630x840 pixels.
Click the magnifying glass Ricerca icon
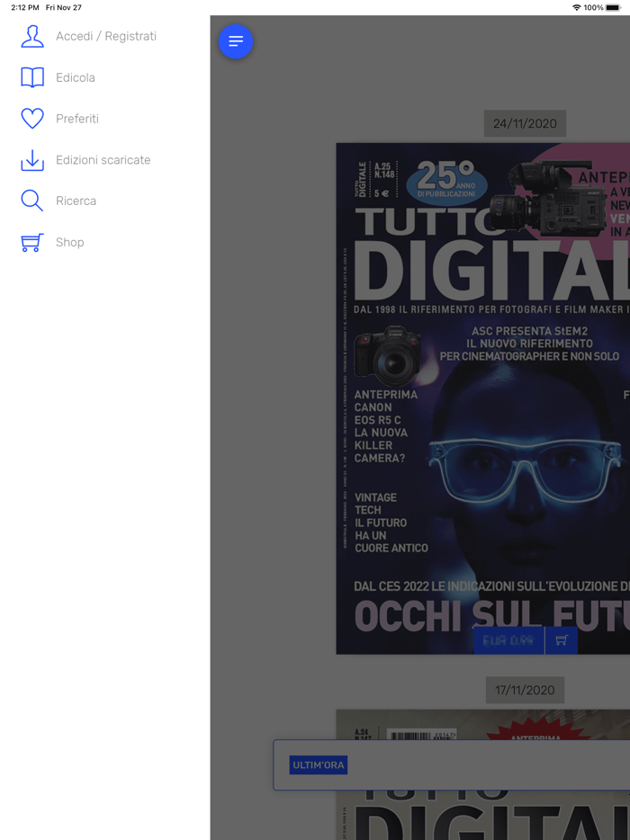(x=32, y=201)
